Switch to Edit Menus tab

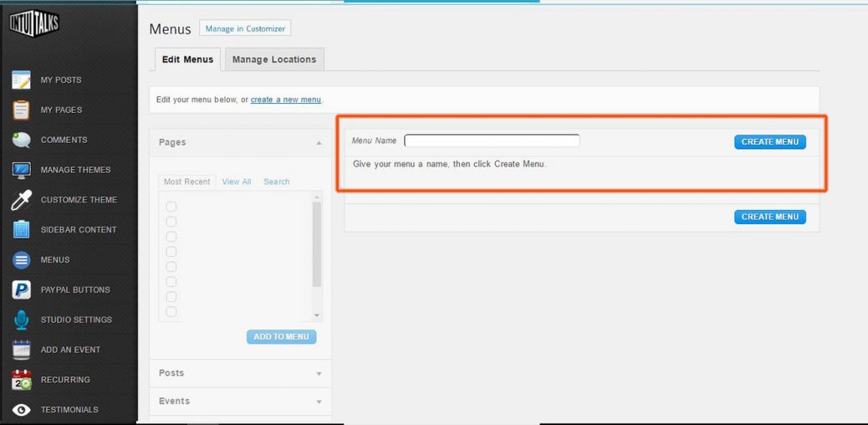(x=187, y=59)
